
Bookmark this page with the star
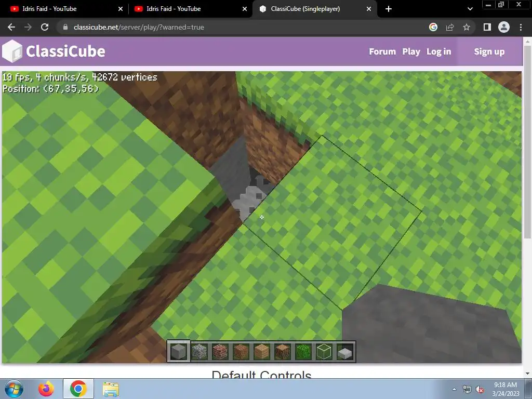pyautogui.click(x=467, y=27)
